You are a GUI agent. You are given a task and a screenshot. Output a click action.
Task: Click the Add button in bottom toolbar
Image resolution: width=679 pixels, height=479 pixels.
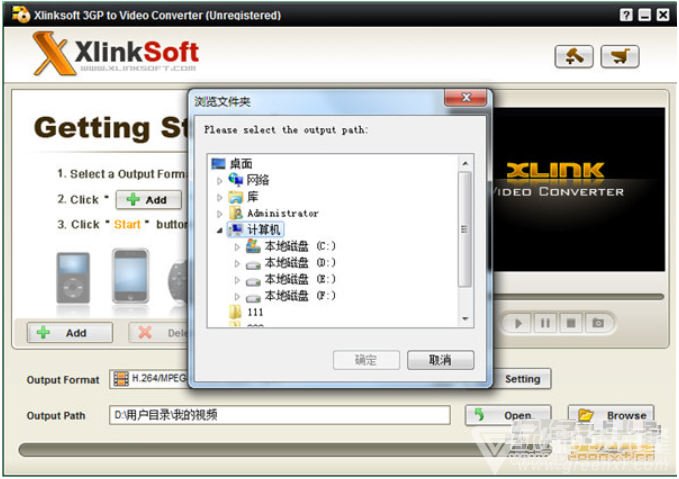[x=70, y=333]
